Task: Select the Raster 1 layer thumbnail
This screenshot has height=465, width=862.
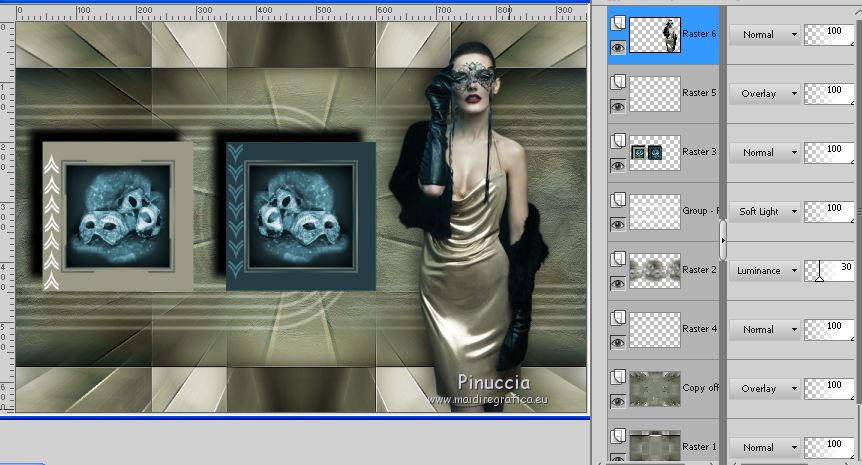Action: [654, 446]
